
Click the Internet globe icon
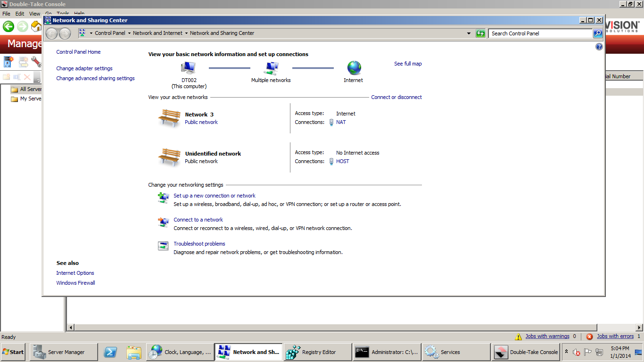pos(354,68)
